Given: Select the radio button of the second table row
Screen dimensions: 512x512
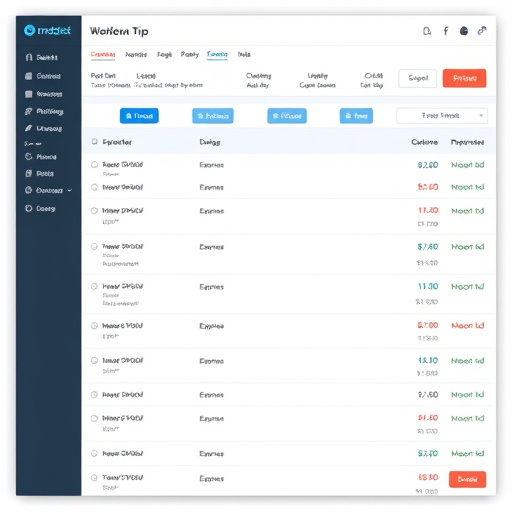Looking at the screenshot, I should tap(95, 187).
